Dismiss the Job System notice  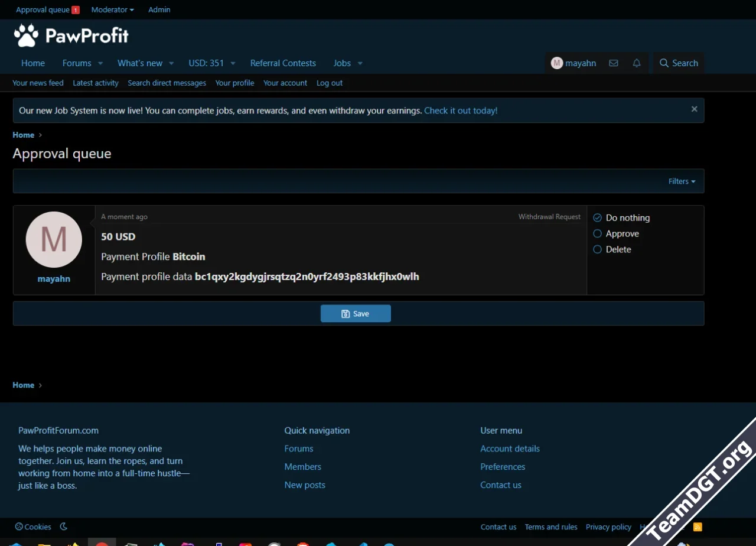(694, 109)
